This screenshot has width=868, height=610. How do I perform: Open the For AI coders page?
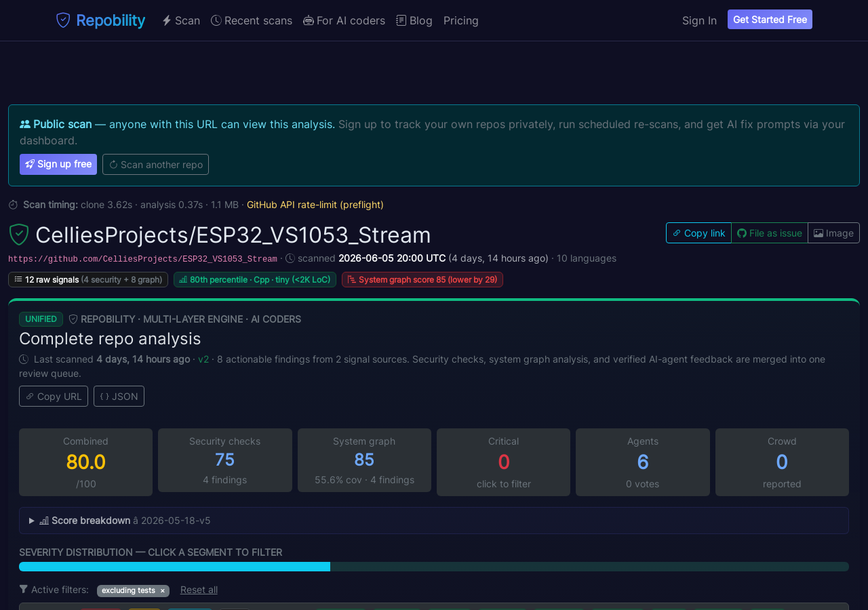pos(344,20)
